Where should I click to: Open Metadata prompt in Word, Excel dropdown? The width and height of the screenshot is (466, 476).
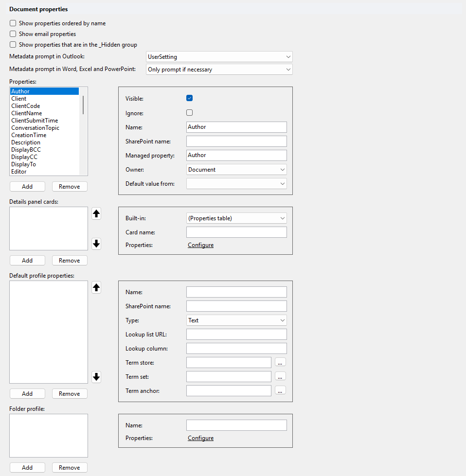(x=219, y=70)
